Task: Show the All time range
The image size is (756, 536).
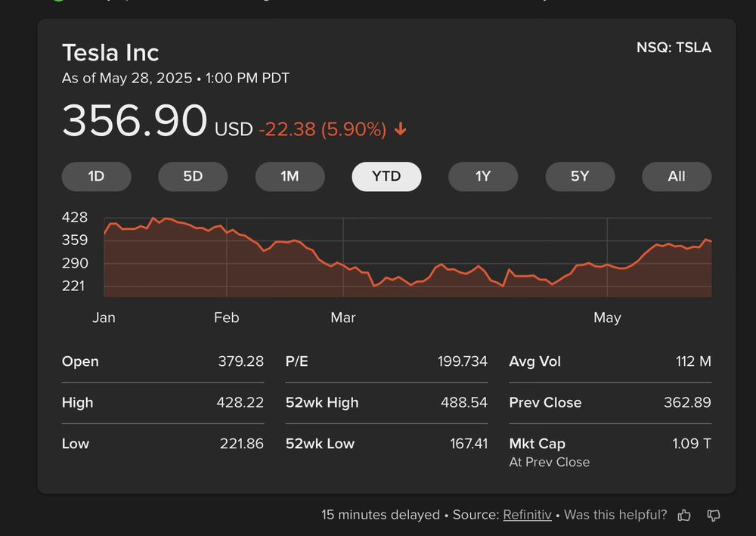Action: (677, 176)
